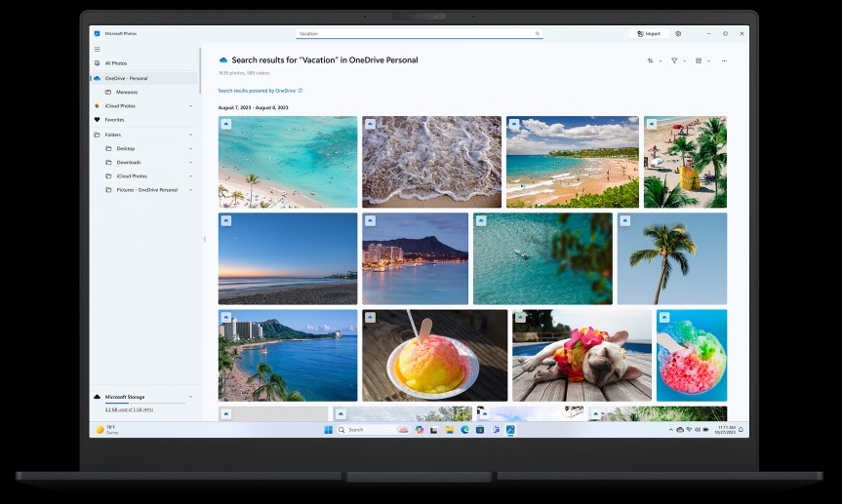Open the gallery view size dropdown
The image size is (842, 504).
(x=702, y=60)
